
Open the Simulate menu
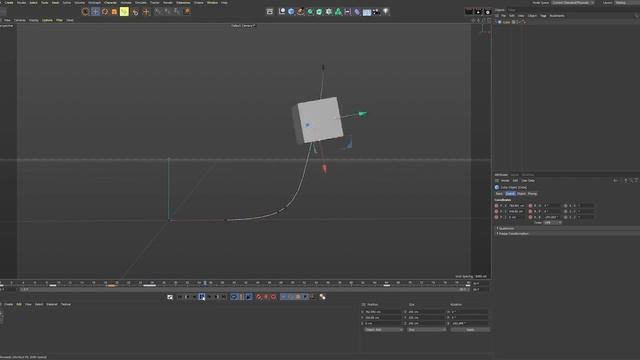coord(141,2)
